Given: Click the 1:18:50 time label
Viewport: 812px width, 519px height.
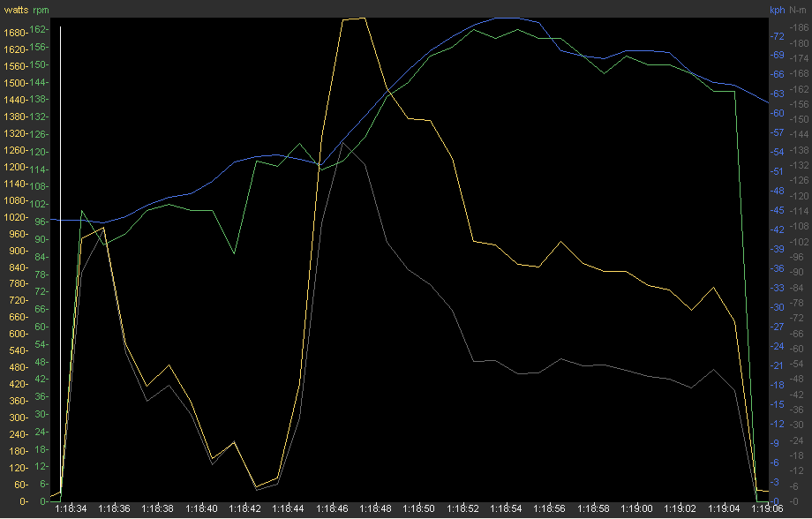Looking at the screenshot, I should pyautogui.click(x=419, y=508).
